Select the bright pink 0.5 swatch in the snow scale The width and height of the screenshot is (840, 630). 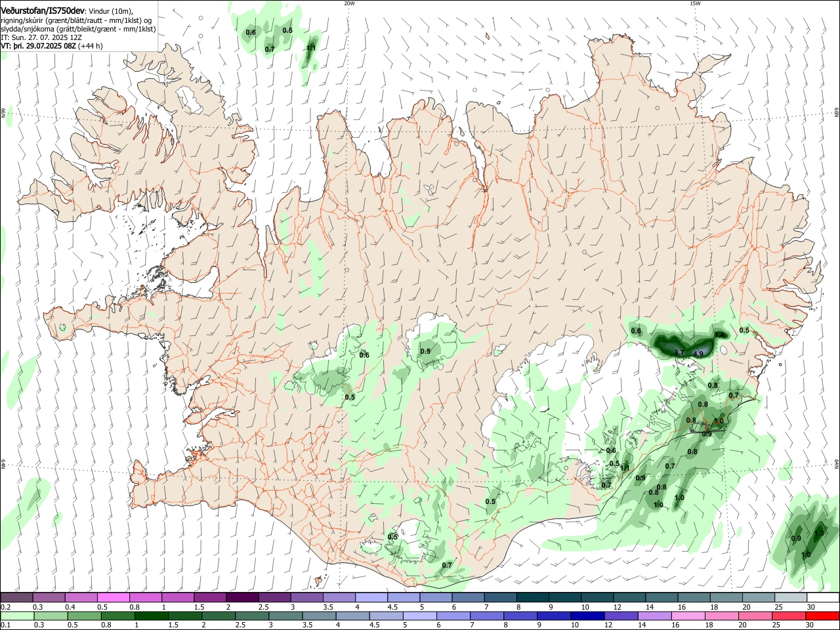(x=113, y=597)
